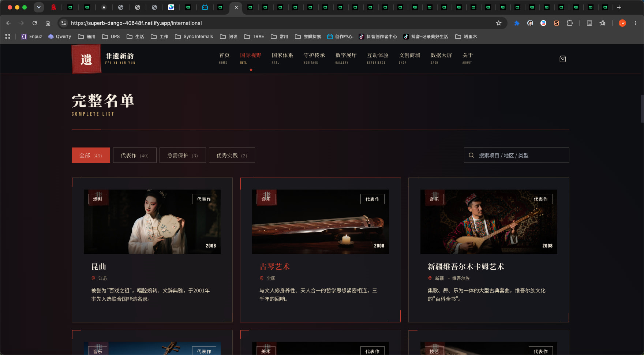
Task: Expand the 常用 bookmarks folder
Action: tap(280, 37)
